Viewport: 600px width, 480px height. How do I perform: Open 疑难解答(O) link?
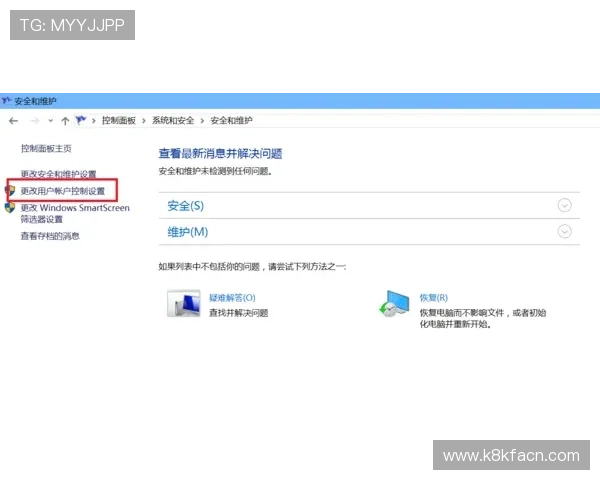tap(232, 298)
